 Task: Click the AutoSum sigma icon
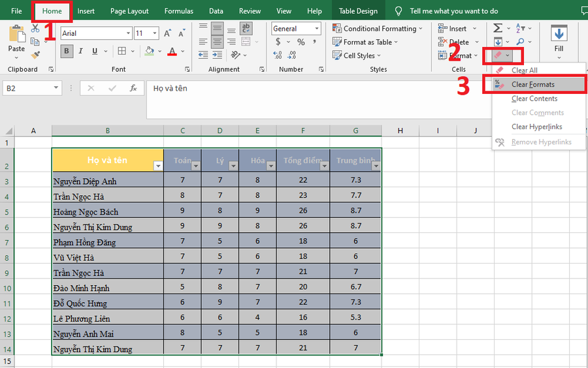(498, 28)
